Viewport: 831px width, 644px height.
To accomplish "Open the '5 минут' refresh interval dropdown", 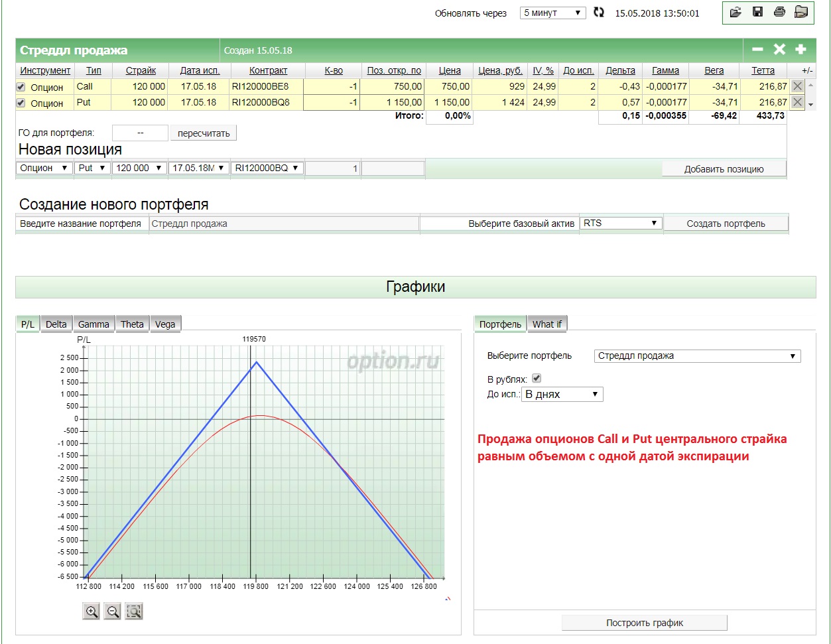I will [x=552, y=13].
